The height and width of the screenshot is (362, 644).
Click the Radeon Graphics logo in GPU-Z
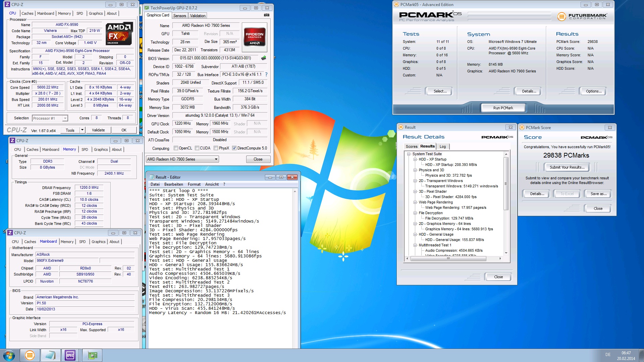tap(255, 37)
